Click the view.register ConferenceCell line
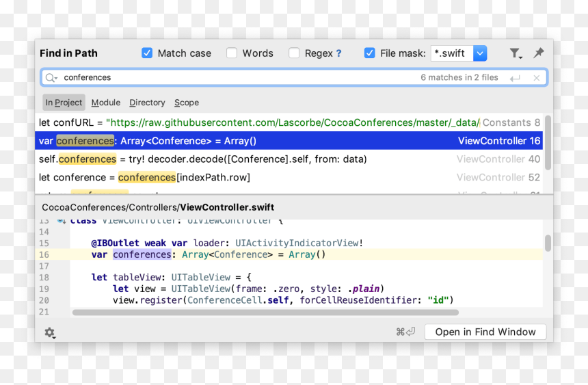The width and height of the screenshot is (588, 385). point(283,300)
